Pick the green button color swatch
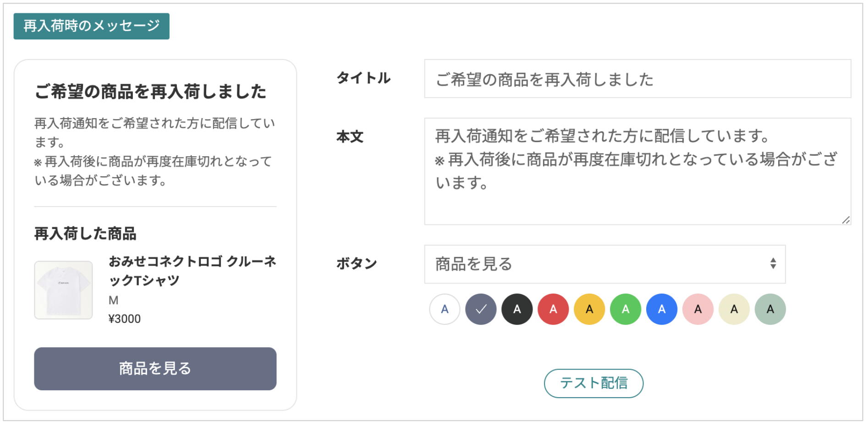This screenshot has height=426, width=868. pyautogui.click(x=626, y=309)
